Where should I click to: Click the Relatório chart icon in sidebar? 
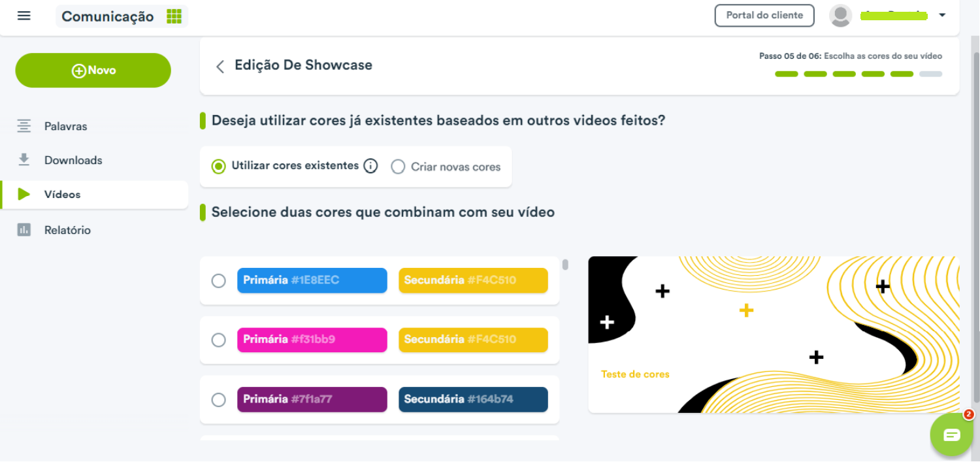[x=24, y=230]
